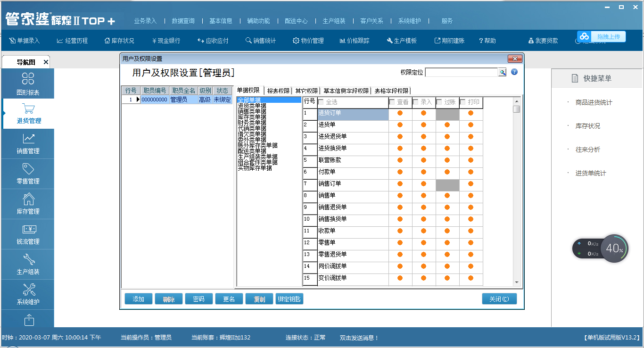Select 进货类单据 in the category list

[x=252, y=106]
